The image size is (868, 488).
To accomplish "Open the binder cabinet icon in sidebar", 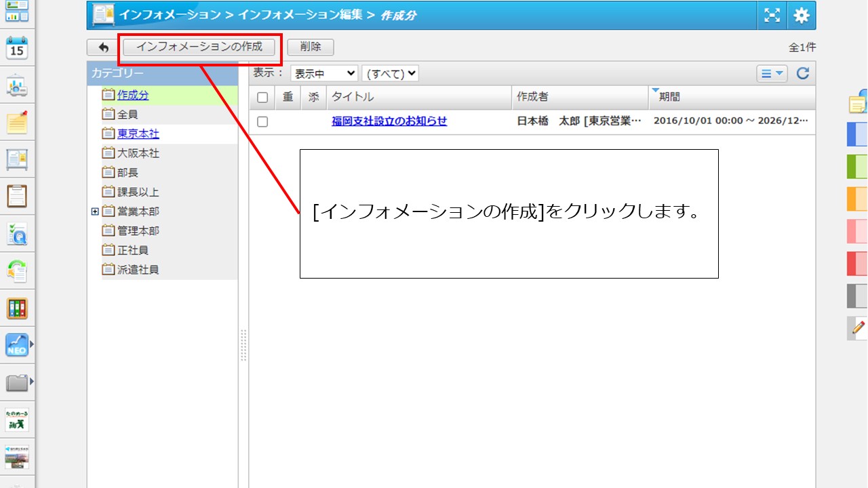I will pyautogui.click(x=17, y=308).
